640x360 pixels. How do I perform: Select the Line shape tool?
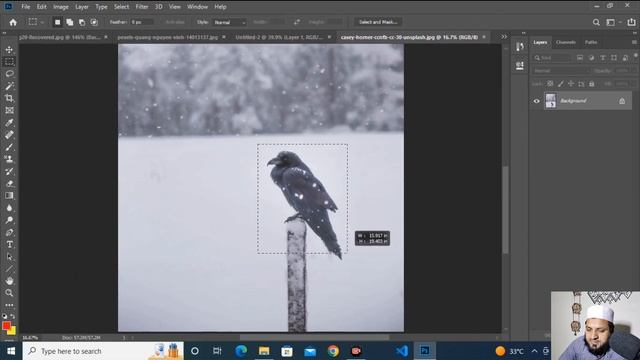click(9, 269)
